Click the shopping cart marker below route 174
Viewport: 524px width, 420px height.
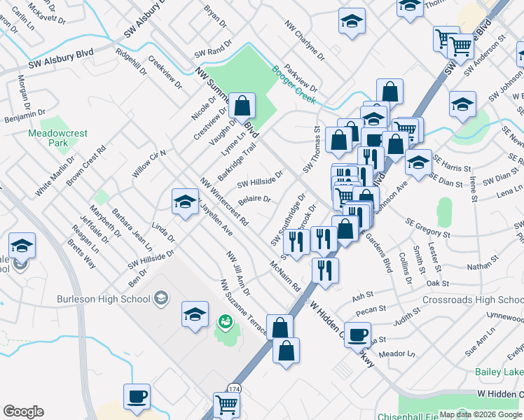[x=226, y=405]
